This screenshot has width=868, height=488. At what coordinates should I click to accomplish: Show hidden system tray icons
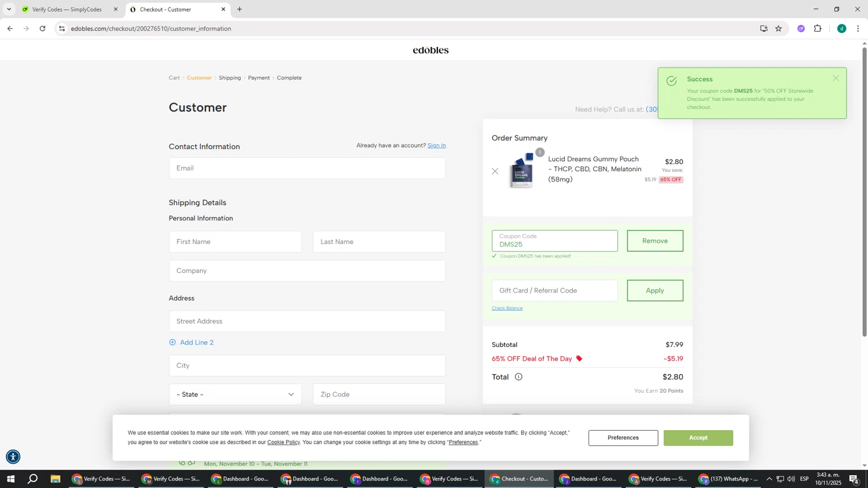769,479
